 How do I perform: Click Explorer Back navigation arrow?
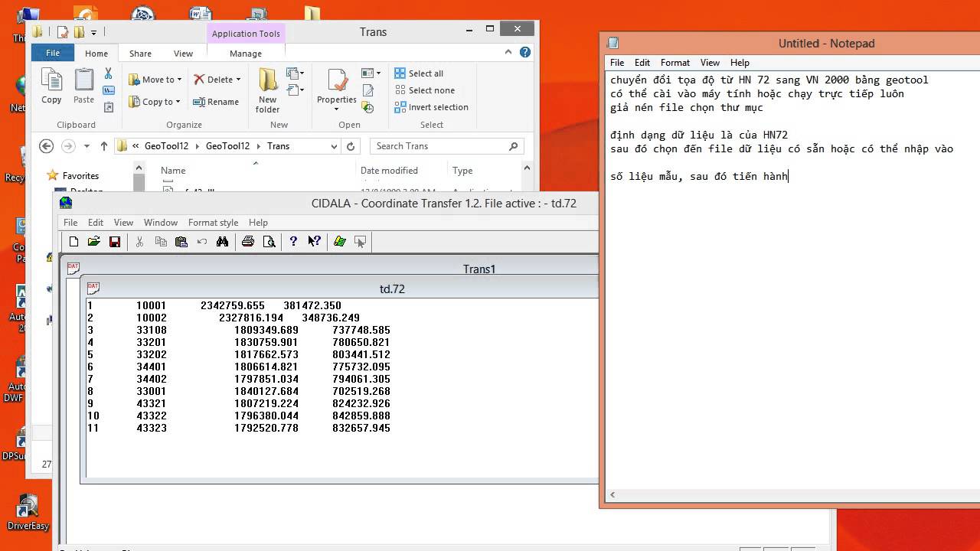coord(46,146)
